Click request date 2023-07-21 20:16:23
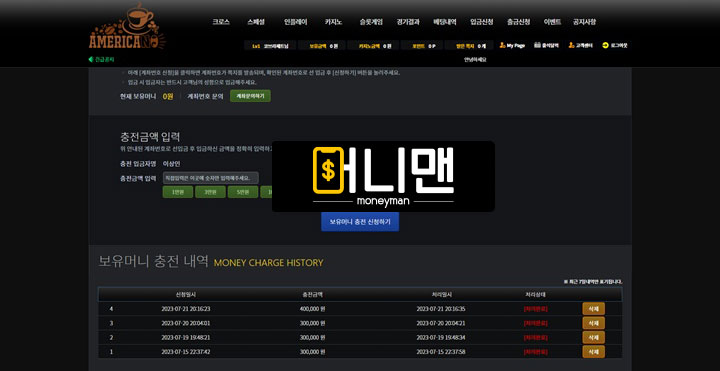Viewport: 720px width, 371px height. 186,309
